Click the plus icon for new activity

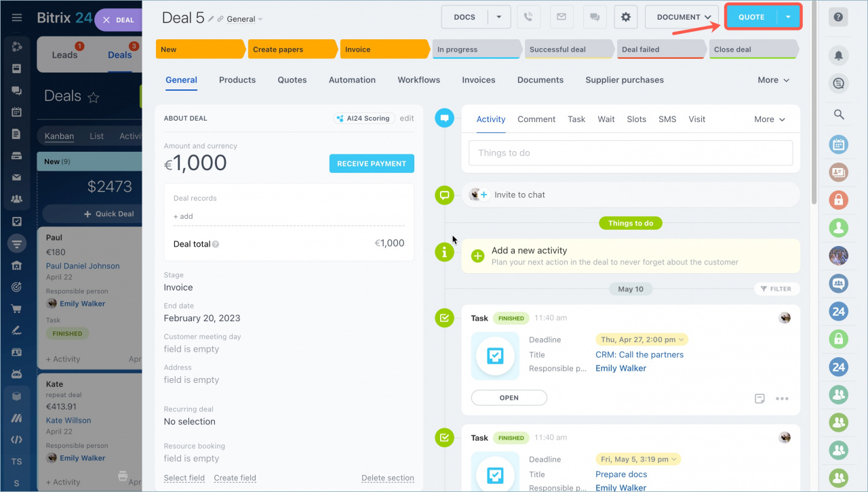coord(477,255)
